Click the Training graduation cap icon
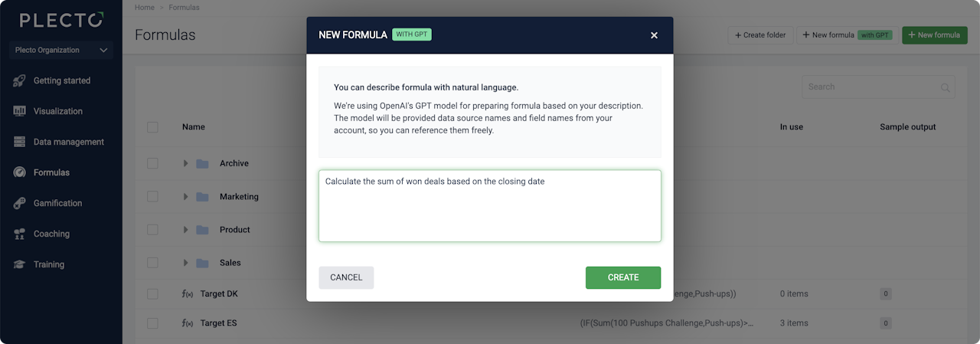The height and width of the screenshot is (344, 980). coord(19,264)
